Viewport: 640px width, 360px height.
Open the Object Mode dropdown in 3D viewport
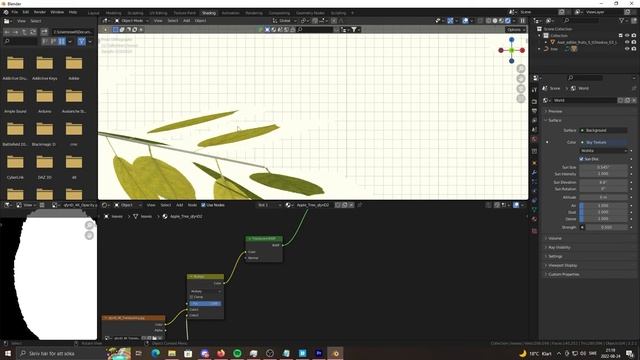coord(131,20)
